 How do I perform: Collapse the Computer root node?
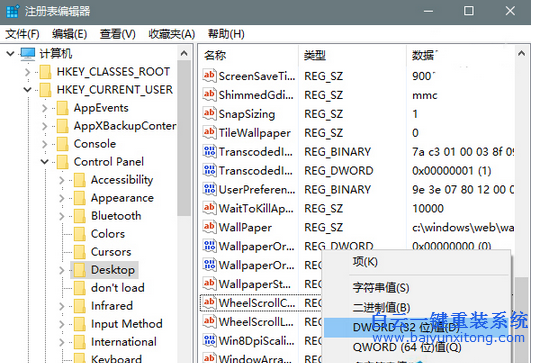[11, 54]
